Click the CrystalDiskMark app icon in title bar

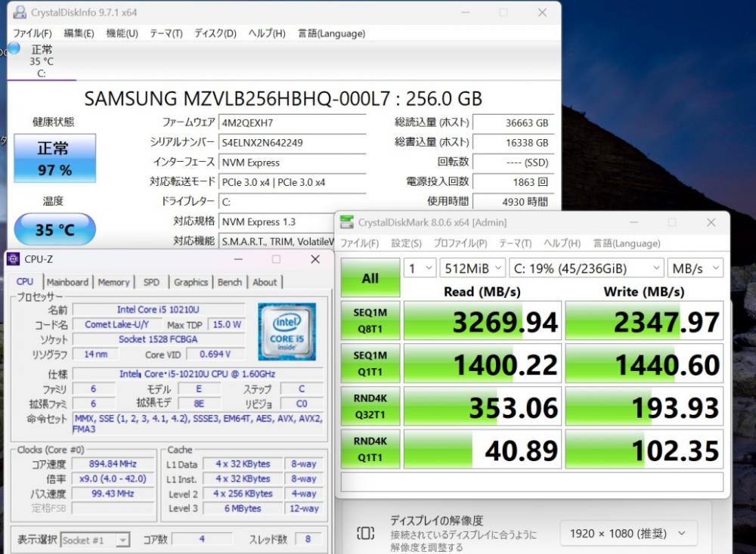(x=347, y=222)
